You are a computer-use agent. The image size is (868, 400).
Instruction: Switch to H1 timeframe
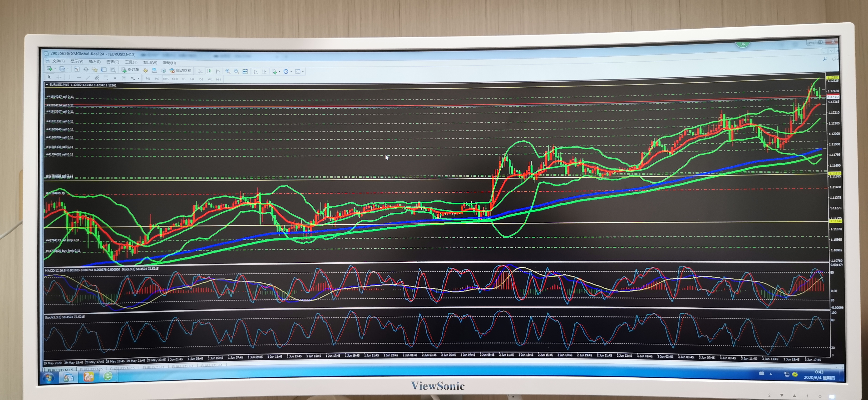coord(184,79)
